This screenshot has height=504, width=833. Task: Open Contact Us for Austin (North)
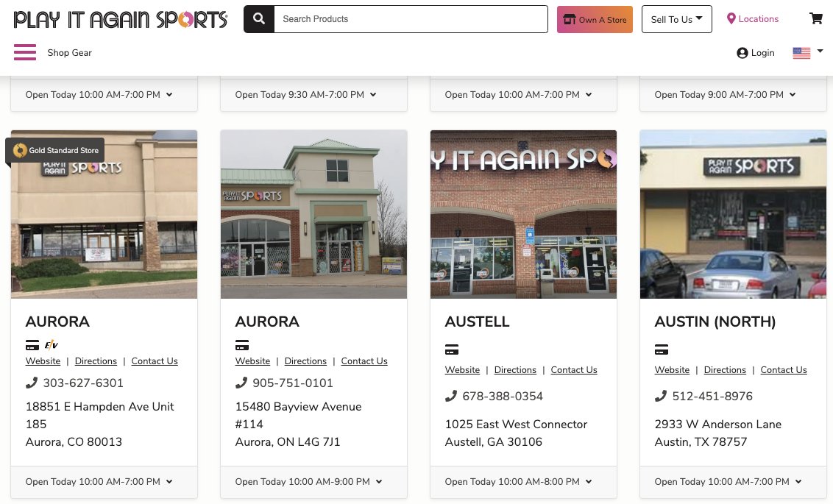[x=784, y=370]
